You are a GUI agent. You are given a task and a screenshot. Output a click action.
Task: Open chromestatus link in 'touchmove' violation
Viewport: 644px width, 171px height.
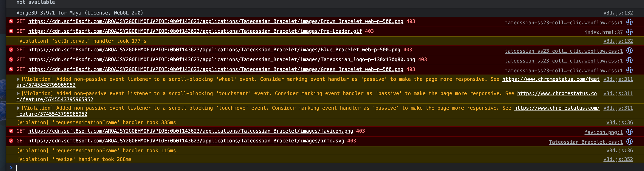557,108
